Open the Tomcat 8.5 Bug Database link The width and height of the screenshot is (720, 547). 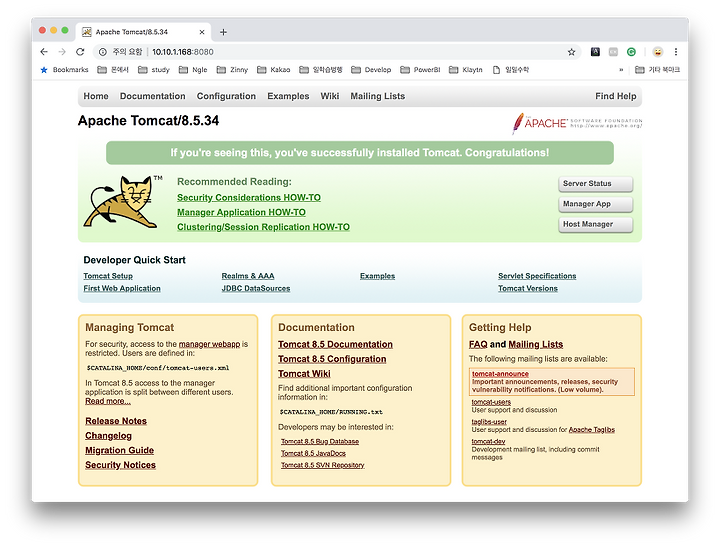pos(320,441)
